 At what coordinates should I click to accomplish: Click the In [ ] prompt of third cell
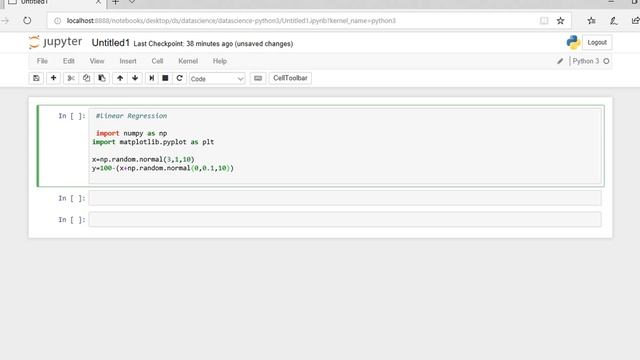[x=72, y=220]
